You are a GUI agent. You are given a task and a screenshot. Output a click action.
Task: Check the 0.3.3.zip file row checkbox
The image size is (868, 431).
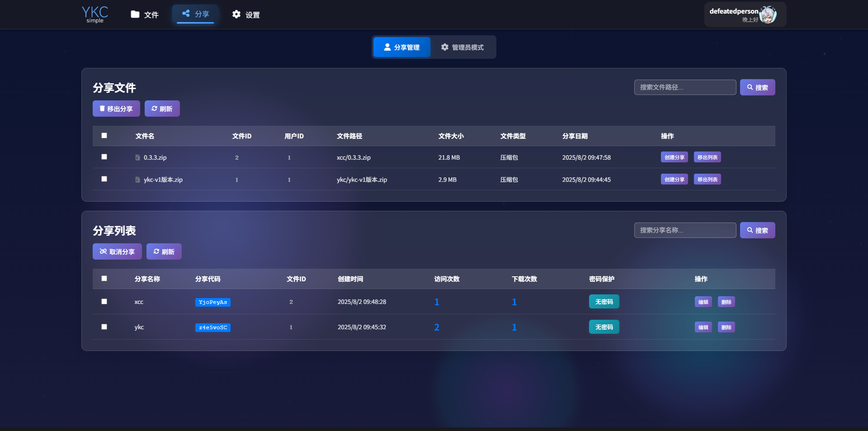pos(104,157)
